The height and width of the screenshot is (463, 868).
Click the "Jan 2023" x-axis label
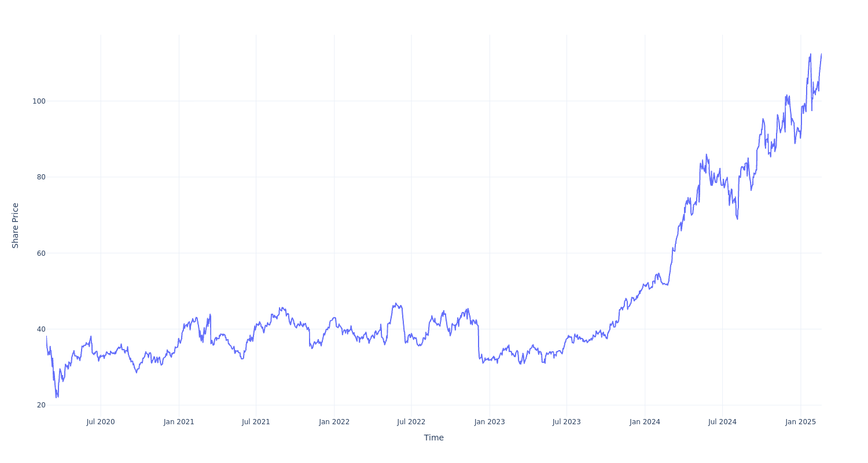tap(490, 422)
